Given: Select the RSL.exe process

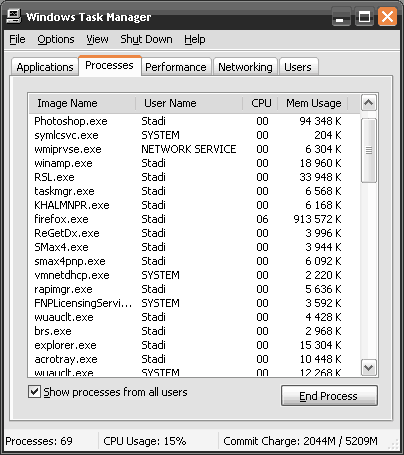Looking at the screenshot, I should (194, 177).
